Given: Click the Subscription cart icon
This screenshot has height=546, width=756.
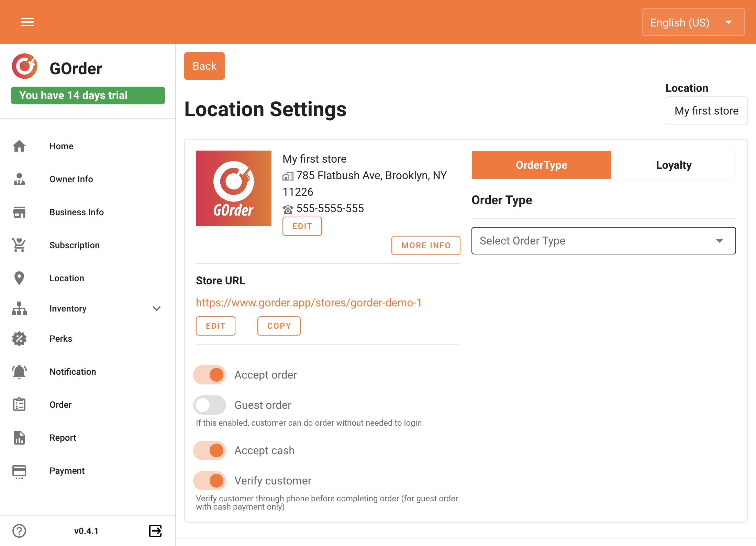Looking at the screenshot, I should point(19,245).
